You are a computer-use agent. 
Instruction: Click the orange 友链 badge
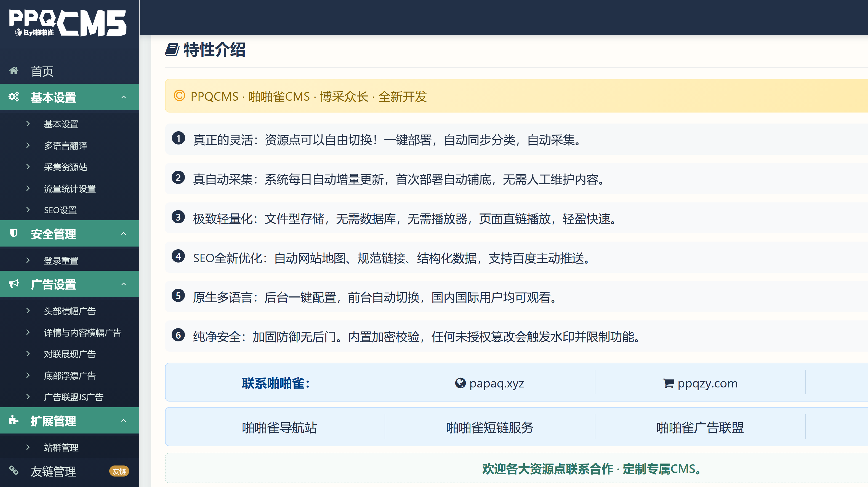tap(119, 471)
